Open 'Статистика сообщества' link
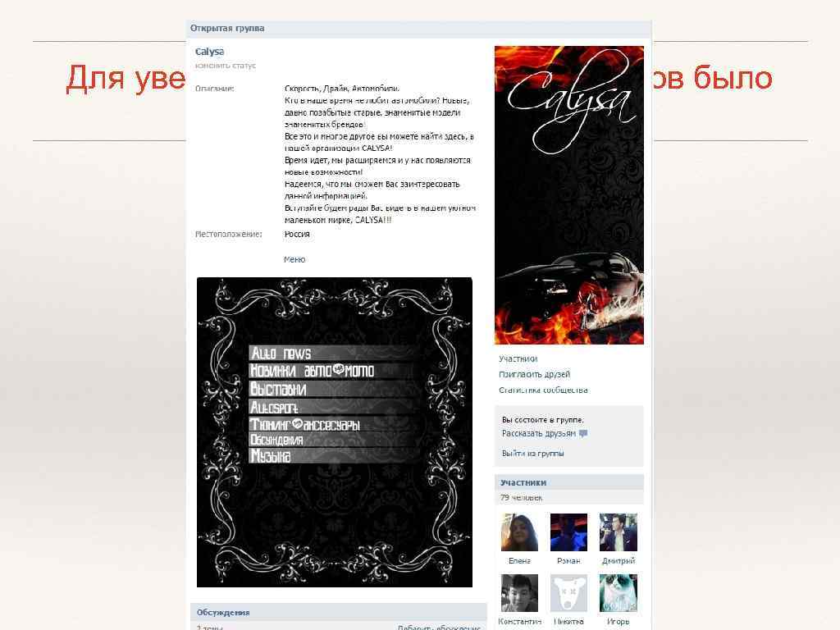The height and width of the screenshot is (630, 840). click(x=543, y=390)
